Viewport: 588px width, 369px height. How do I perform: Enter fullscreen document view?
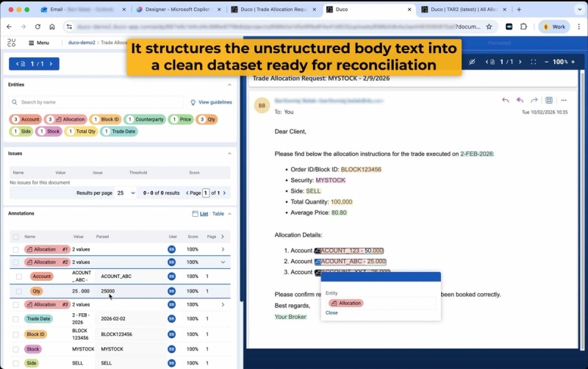point(534,62)
